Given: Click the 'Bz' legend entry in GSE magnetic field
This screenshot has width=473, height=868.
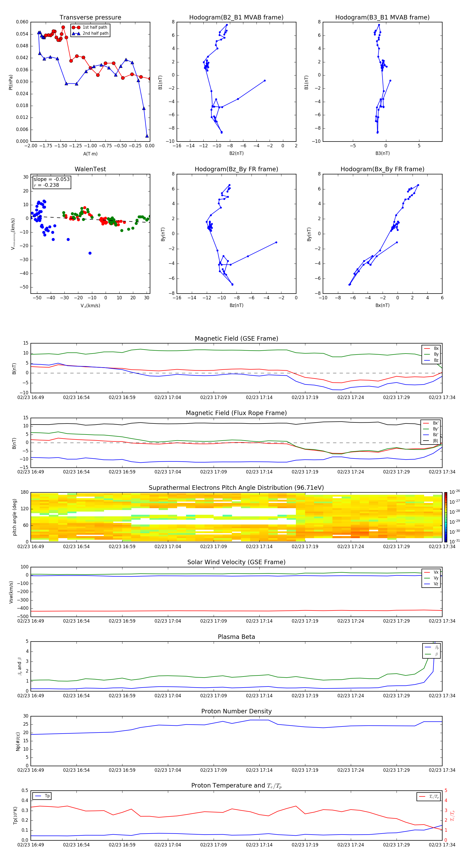Looking at the screenshot, I should [x=431, y=360].
